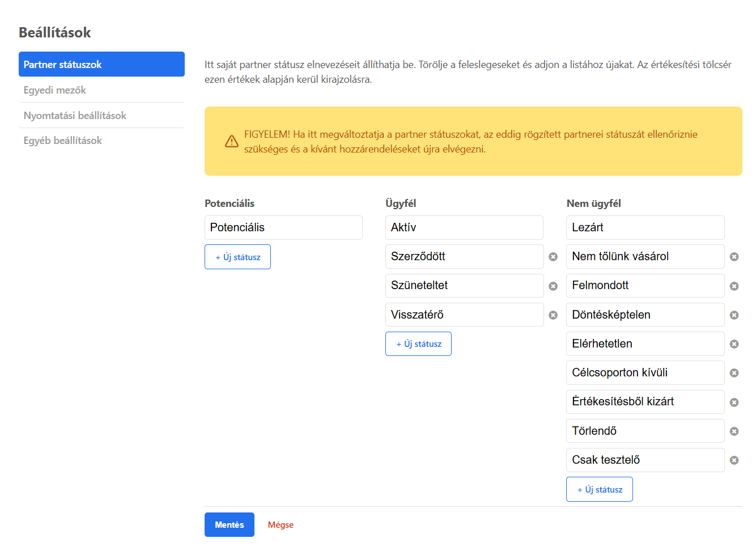Remove the Visszatérő status
Viewport: 756px width, 551px height.
[x=553, y=315]
